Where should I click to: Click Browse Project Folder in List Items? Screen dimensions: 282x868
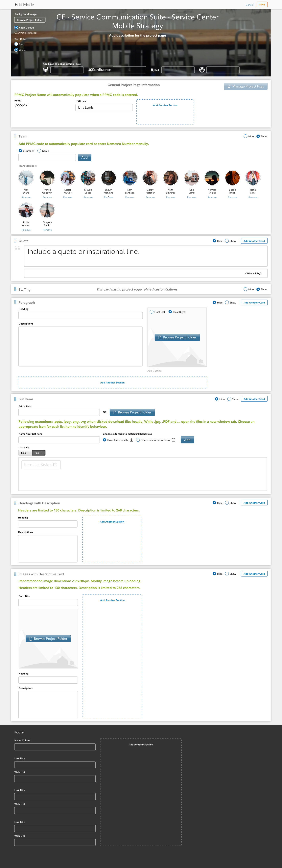coord(132,412)
